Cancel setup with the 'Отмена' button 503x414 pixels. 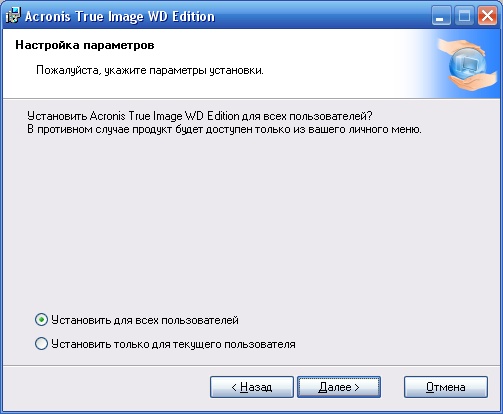coord(446,387)
